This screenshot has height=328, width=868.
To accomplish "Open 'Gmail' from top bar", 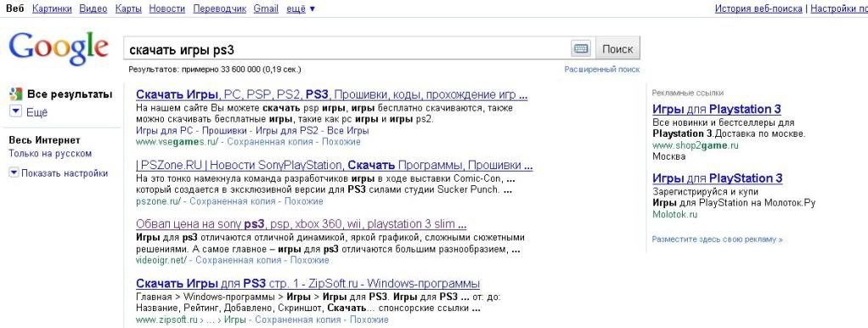I will (266, 8).
